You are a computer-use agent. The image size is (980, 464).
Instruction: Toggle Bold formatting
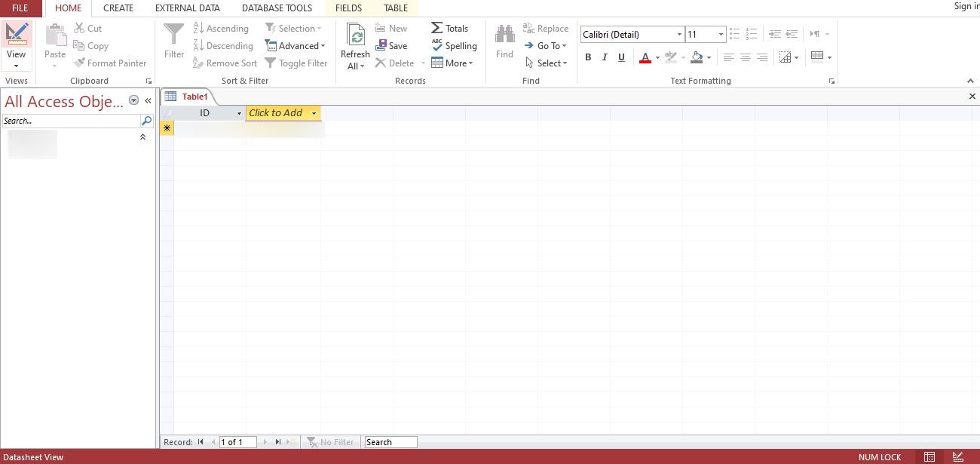[x=588, y=57]
